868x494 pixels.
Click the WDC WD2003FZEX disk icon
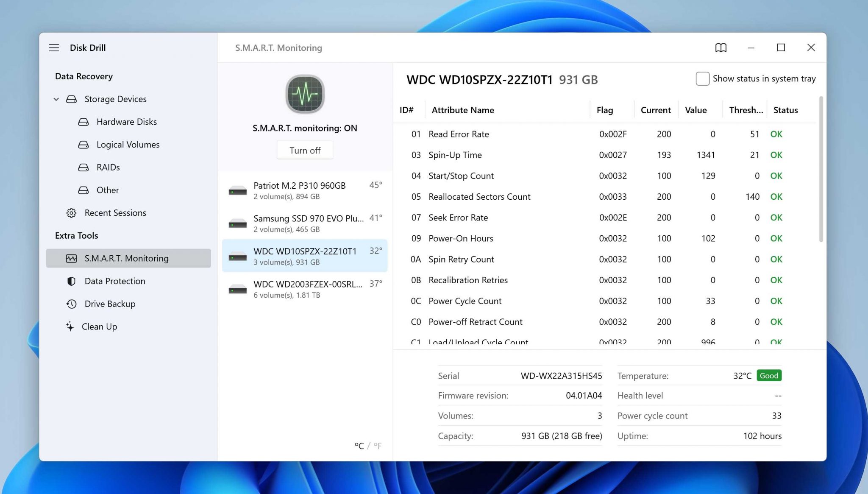pyautogui.click(x=238, y=289)
